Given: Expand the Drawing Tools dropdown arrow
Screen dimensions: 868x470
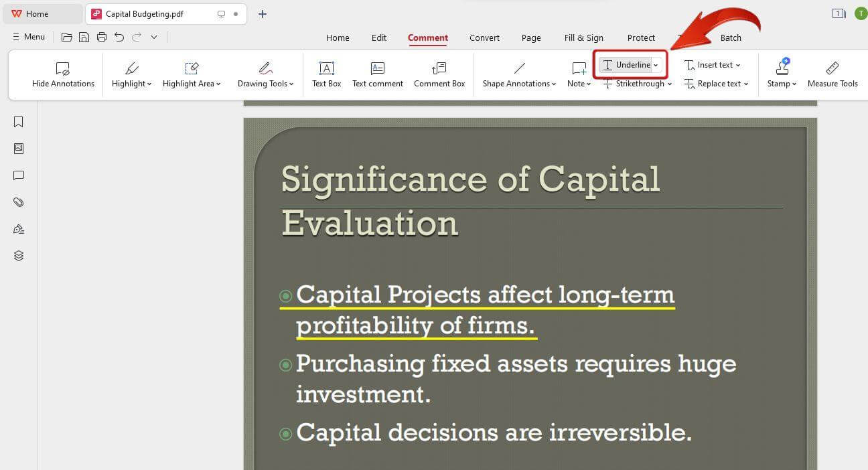Looking at the screenshot, I should 291,84.
